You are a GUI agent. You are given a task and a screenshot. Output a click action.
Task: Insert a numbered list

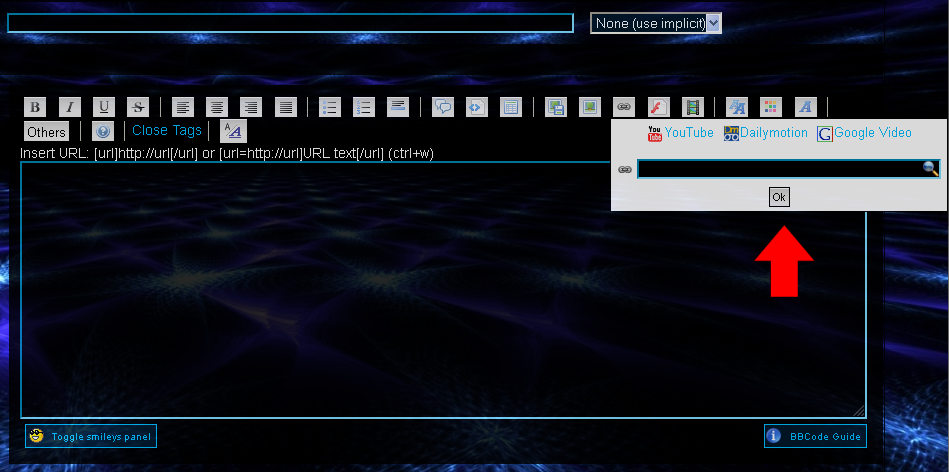coord(364,108)
